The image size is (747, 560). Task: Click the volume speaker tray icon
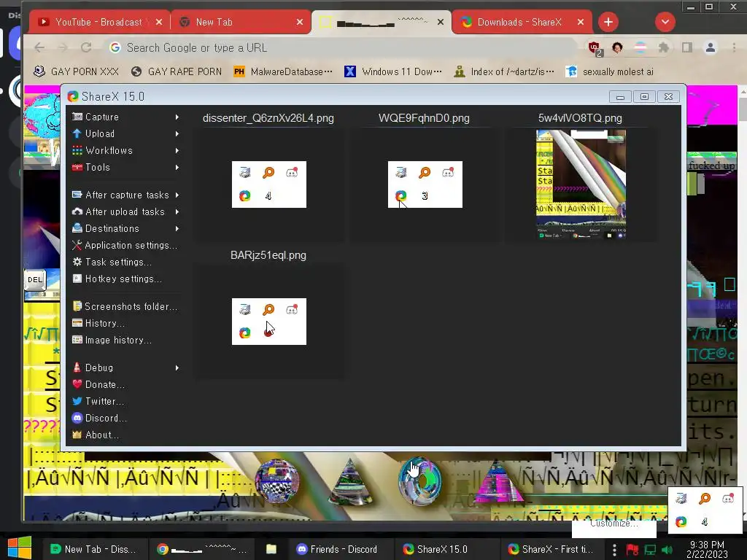[667, 550]
